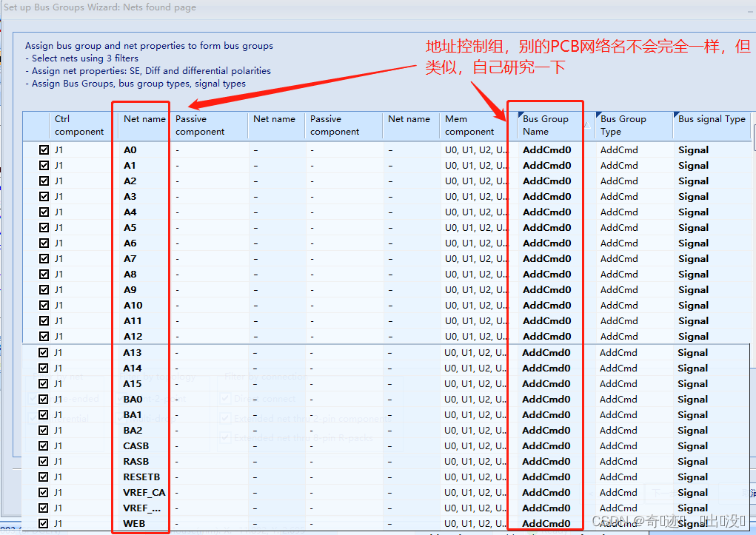Click AddCmd0 group name in BA2 row
This screenshot has height=535, width=756.
coord(546,431)
